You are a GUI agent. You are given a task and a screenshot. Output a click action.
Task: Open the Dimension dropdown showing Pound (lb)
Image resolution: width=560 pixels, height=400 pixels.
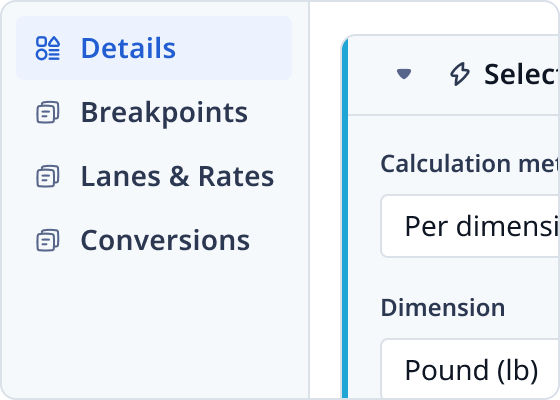pyautogui.click(x=470, y=369)
